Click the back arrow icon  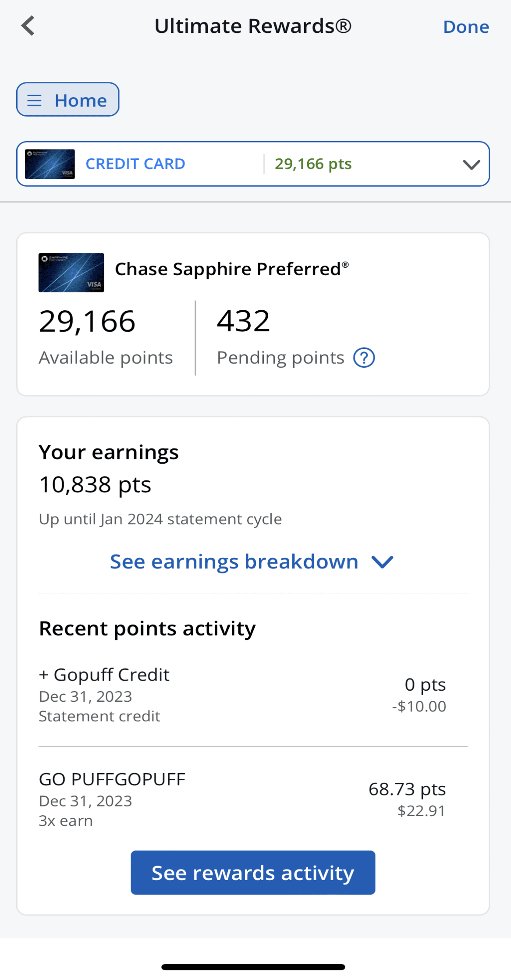click(28, 25)
